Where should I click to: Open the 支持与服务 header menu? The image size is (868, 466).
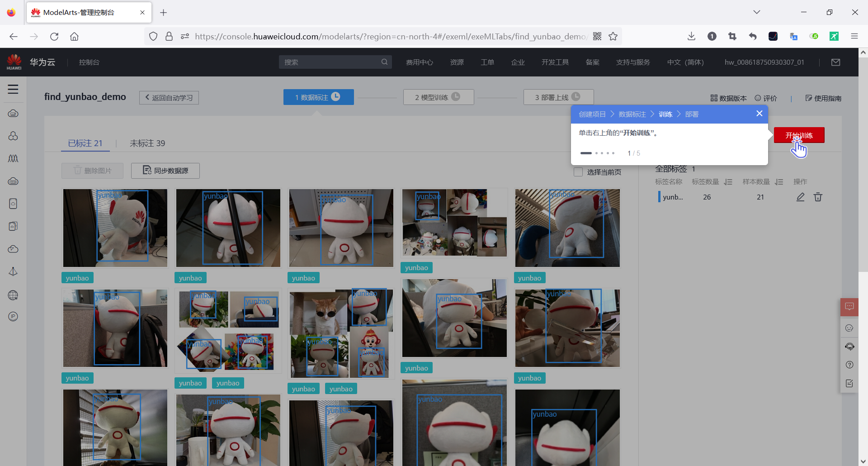(633, 62)
